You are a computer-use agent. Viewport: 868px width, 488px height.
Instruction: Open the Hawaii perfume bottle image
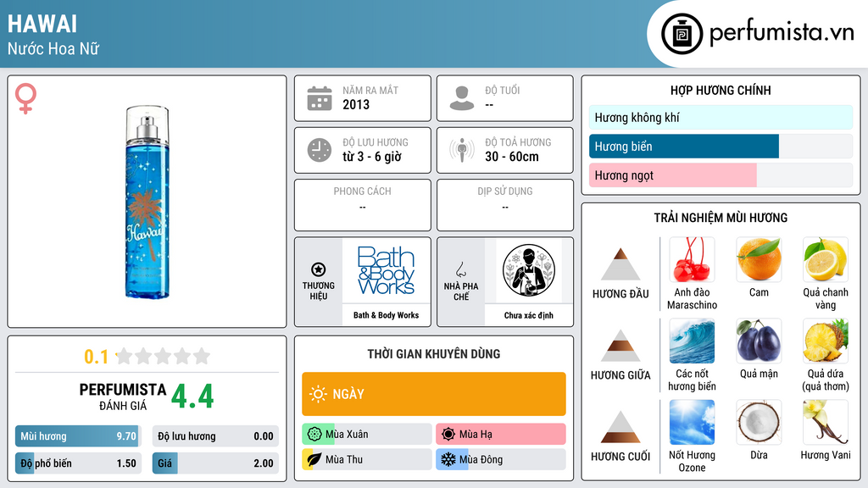(x=147, y=202)
